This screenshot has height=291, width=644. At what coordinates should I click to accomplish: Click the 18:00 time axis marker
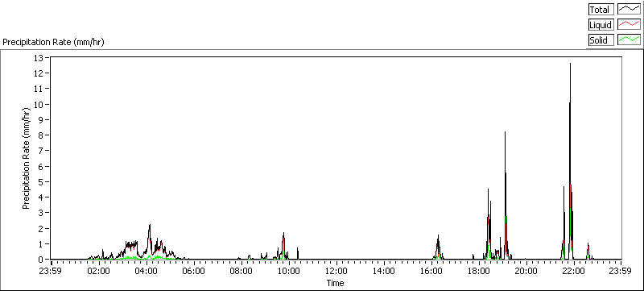478,271
